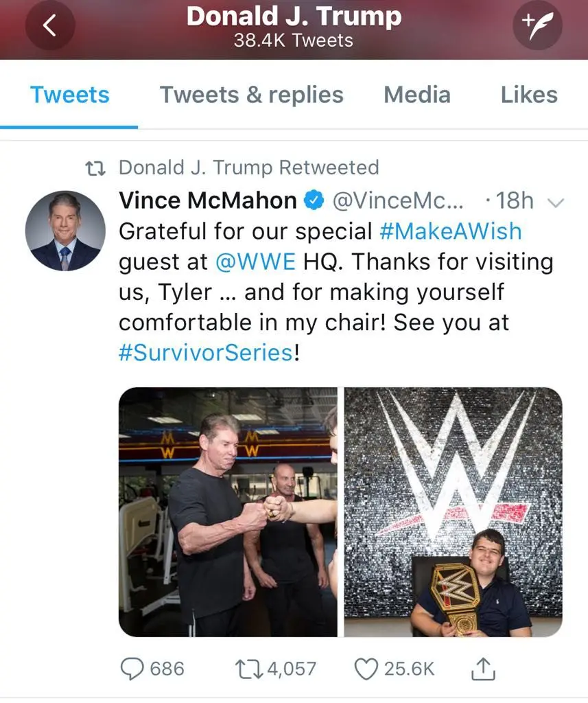Open the photo with the WWE championship belt
588x703 pixels.
pyautogui.click(x=453, y=511)
